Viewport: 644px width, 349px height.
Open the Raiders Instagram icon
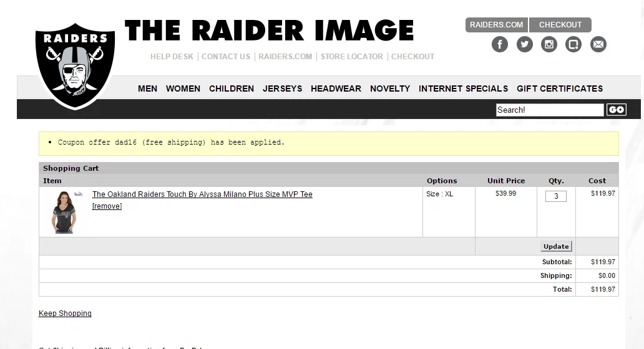tap(549, 44)
